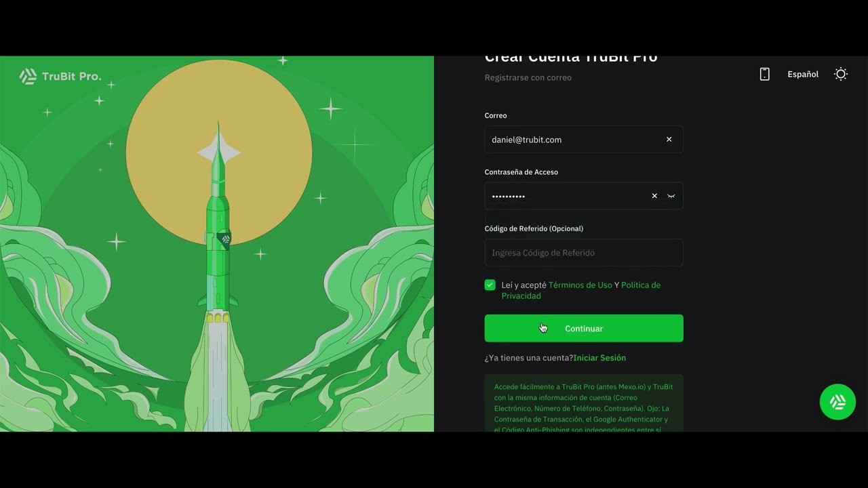This screenshot has height=488, width=868.
Task: Clear the email field with its X icon
Action: [x=669, y=140]
